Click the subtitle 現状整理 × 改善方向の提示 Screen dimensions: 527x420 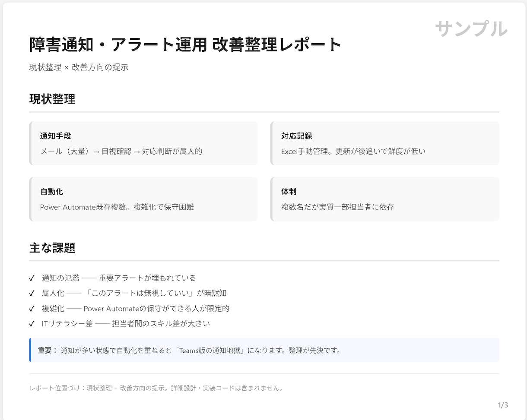[x=79, y=67]
